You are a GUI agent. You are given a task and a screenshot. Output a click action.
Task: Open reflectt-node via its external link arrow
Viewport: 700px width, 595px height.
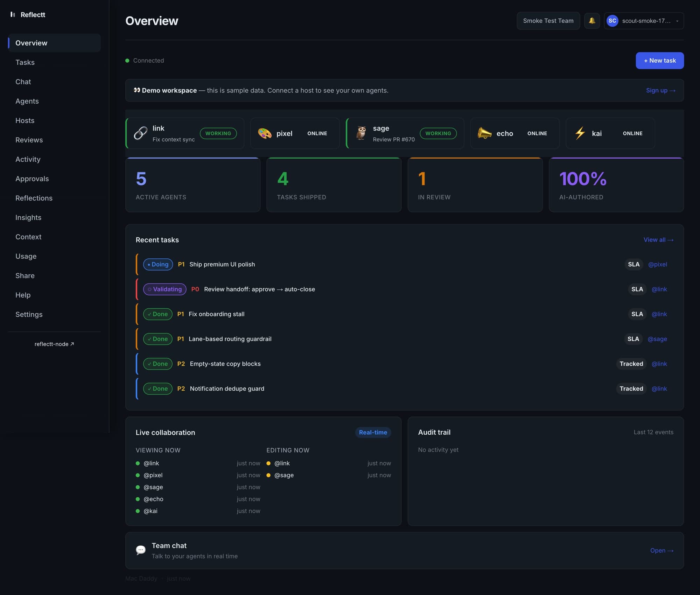[72, 344]
